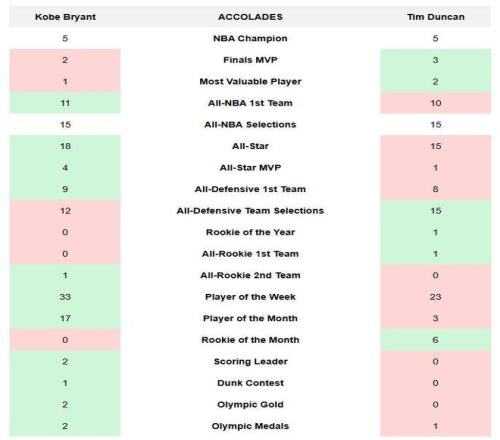This screenshot has height=440, width=500.
Task: Select the All-Rookie 2nd Team label
Action: point(250,275)
